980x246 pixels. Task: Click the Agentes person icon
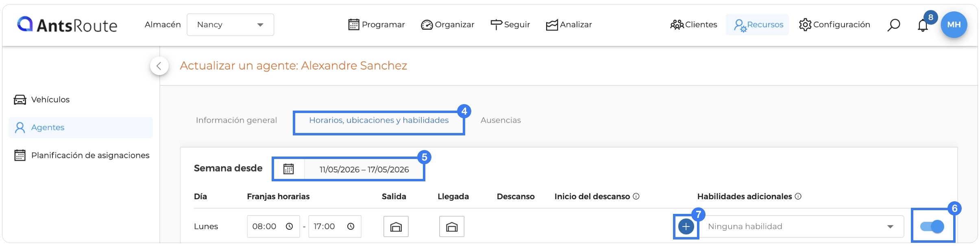pos(20,128)
